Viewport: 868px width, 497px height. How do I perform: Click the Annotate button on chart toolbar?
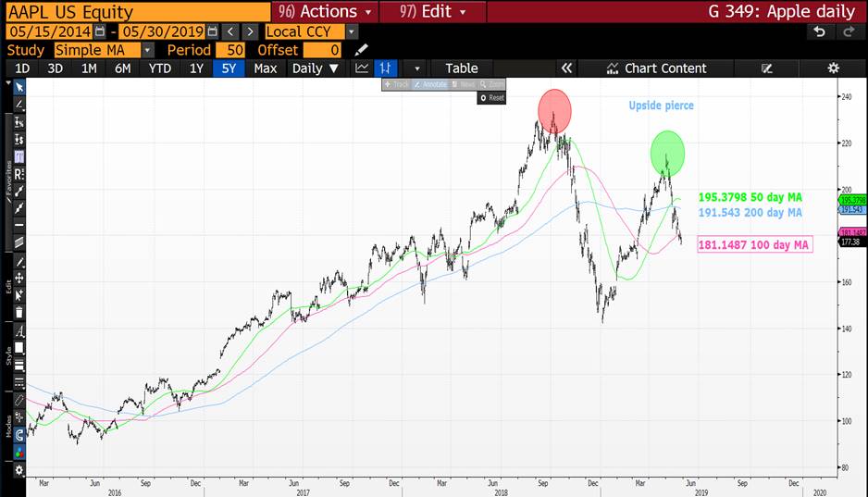click(x=430, y=84)
